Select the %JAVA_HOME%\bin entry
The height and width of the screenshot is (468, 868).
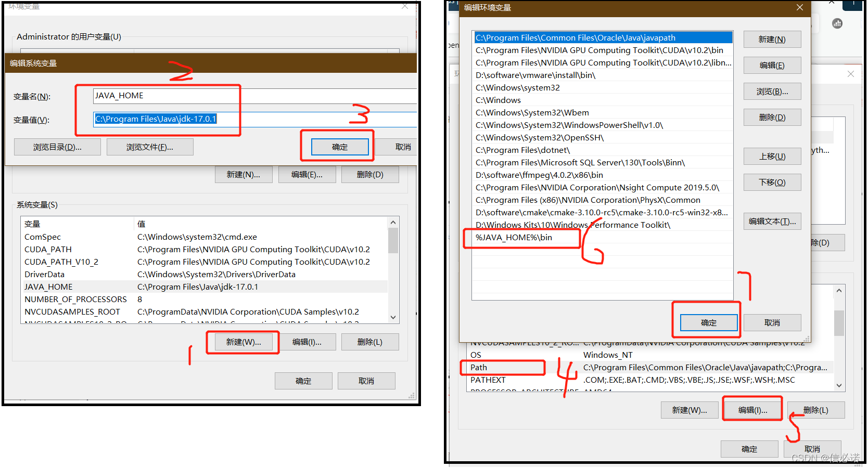[x=603, y=238]
